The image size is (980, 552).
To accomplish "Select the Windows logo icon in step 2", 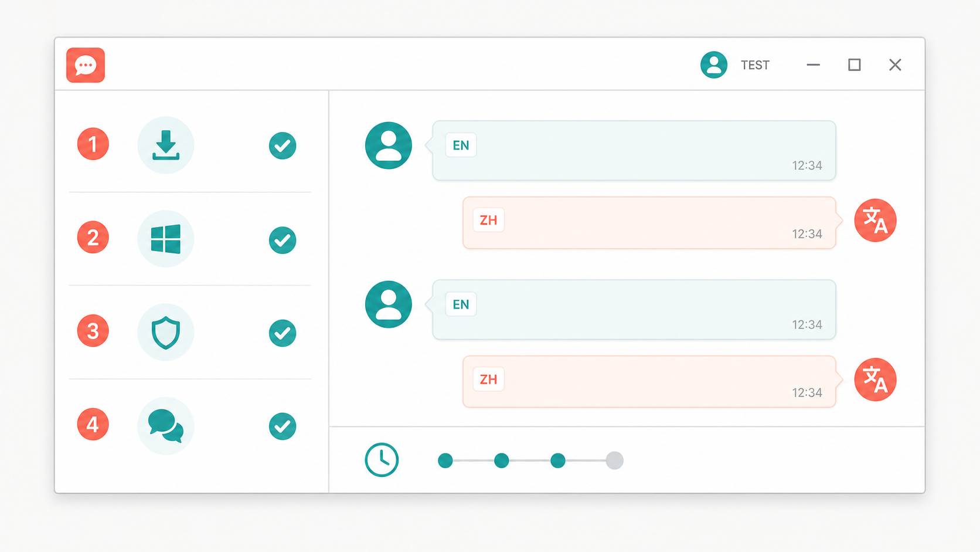I will tap(166, 239).
